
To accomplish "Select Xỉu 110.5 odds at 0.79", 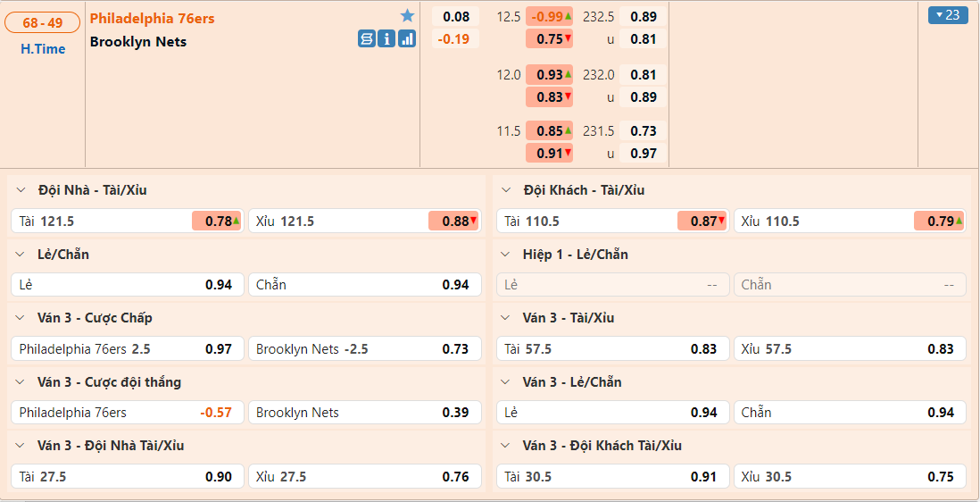I will point(940,222).
